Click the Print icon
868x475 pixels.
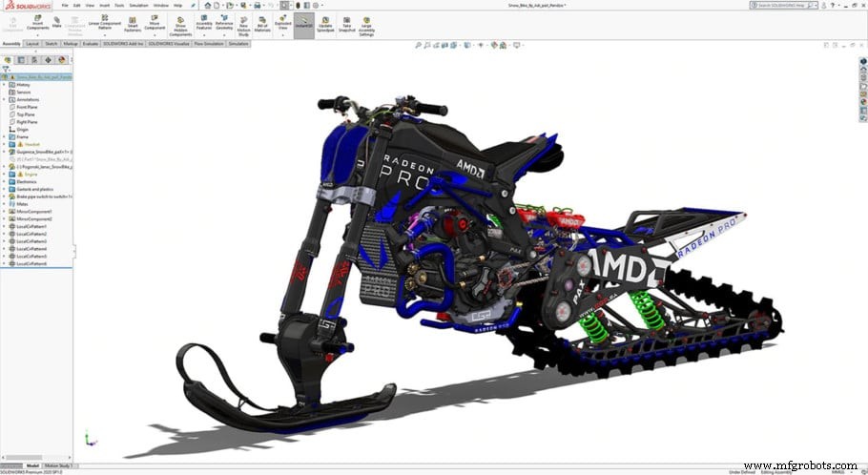257,5
